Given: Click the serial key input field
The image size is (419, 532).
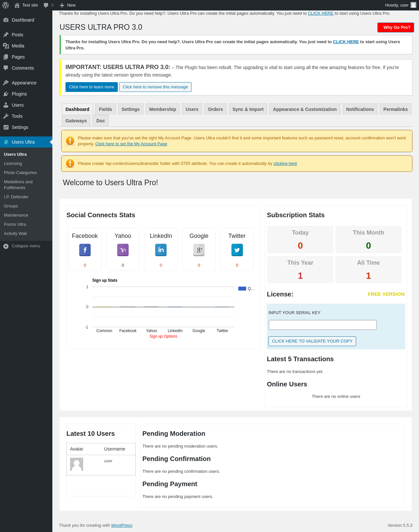Looking at the screenshot, I should [323, 325].
